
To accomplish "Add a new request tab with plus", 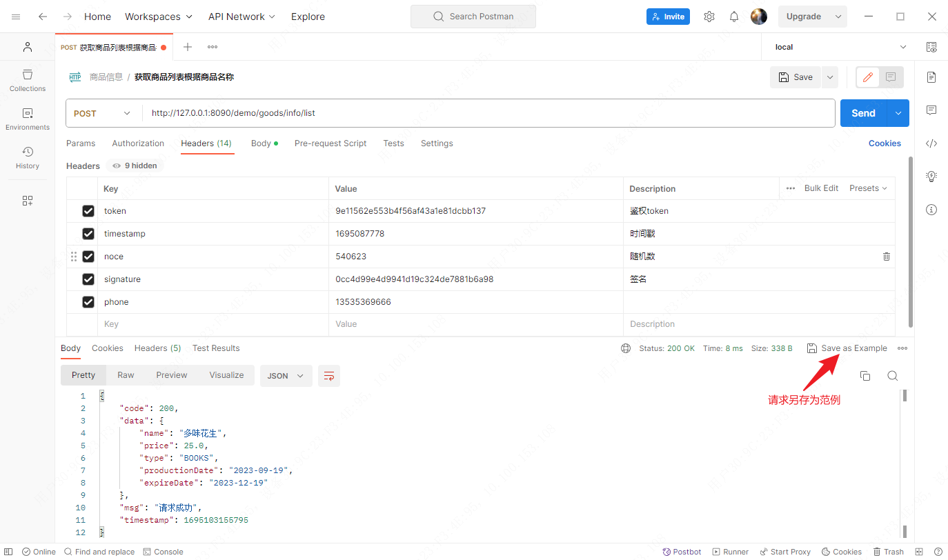I will tap(188, 47).
